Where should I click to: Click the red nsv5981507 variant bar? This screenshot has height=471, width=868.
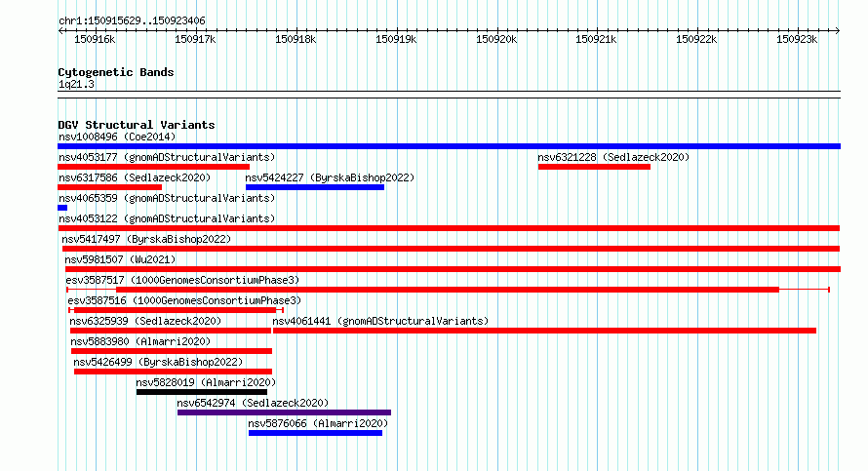point(453,269)
